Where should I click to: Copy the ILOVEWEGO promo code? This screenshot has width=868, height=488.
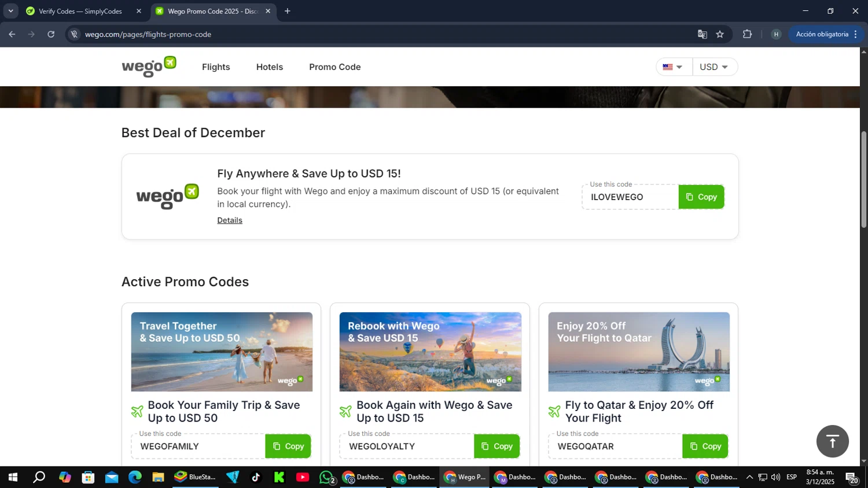pos(701,197)
